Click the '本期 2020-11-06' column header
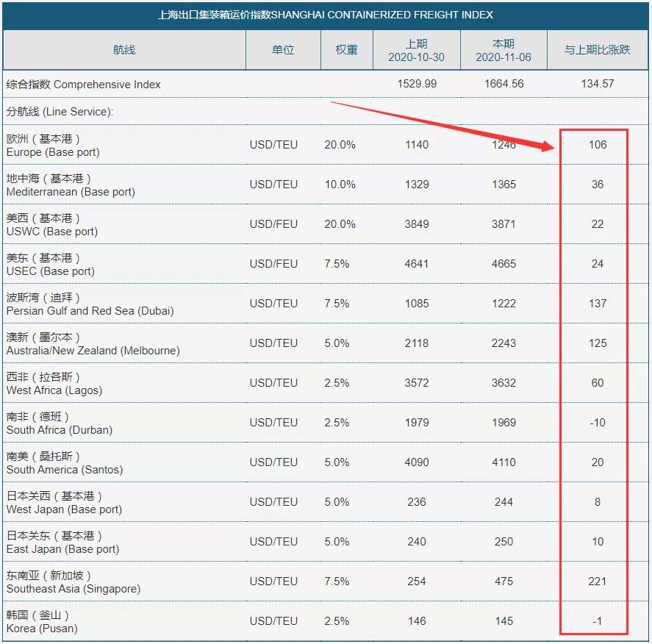 (503, 50)
